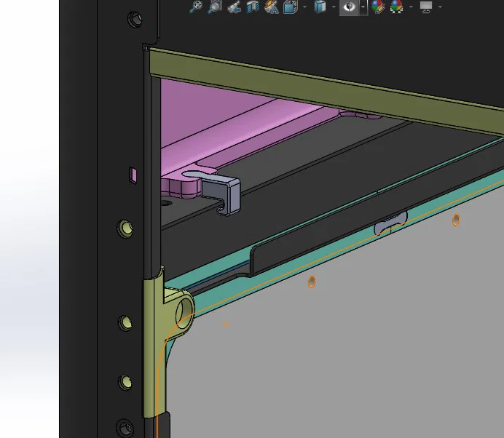Expand the Apply Scene dropdown arrow
This screenshot has height=438, width=504.
[x=411, y=7]
